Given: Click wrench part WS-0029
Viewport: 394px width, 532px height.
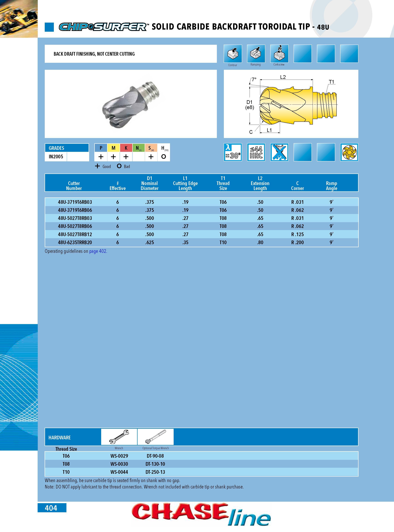Looking at the screenshot, I should 119,456.
